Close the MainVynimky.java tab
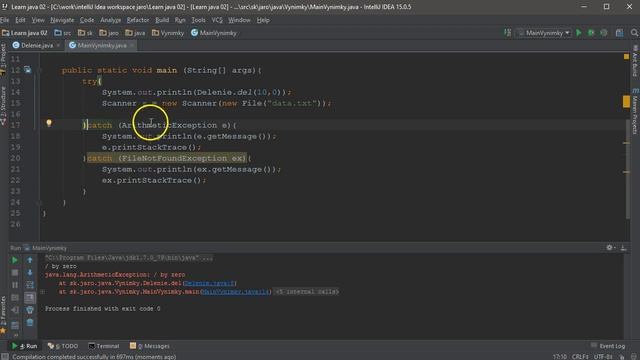 click(x=132, y=45)
